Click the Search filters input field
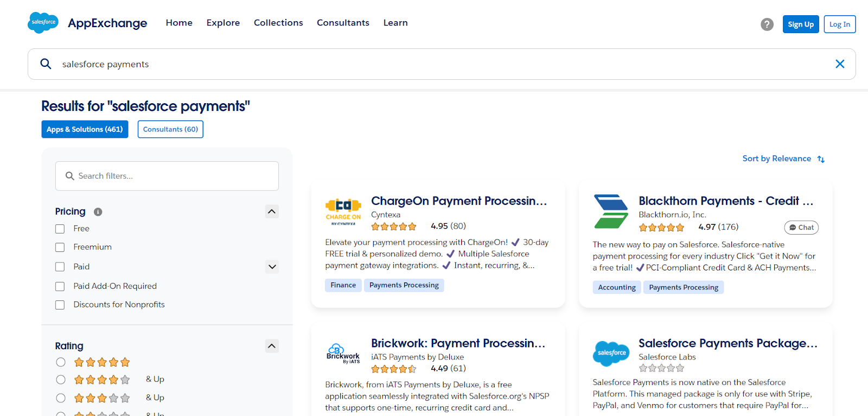Screen dimensions: 868x416 pyautogui.click(x=167, y=176)
